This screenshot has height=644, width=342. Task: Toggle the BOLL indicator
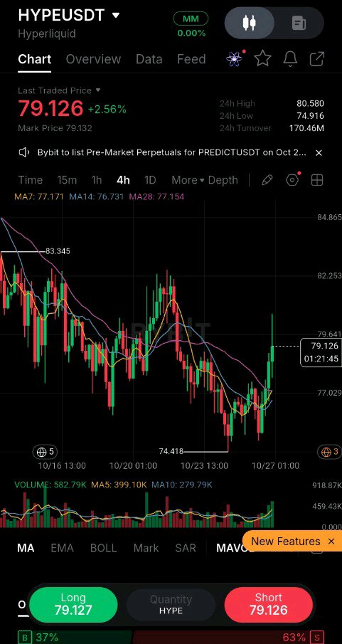(104, 548)
